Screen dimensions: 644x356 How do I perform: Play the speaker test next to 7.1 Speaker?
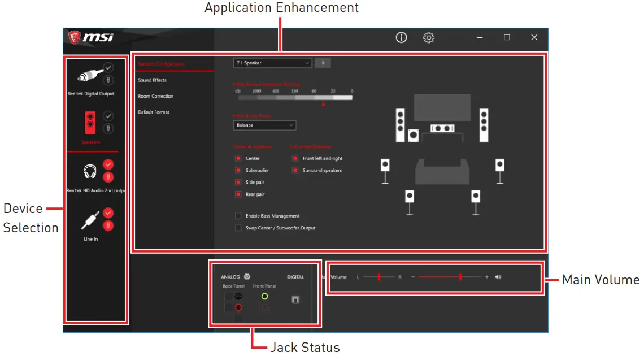pyautogui.click(x=323, y=63)
